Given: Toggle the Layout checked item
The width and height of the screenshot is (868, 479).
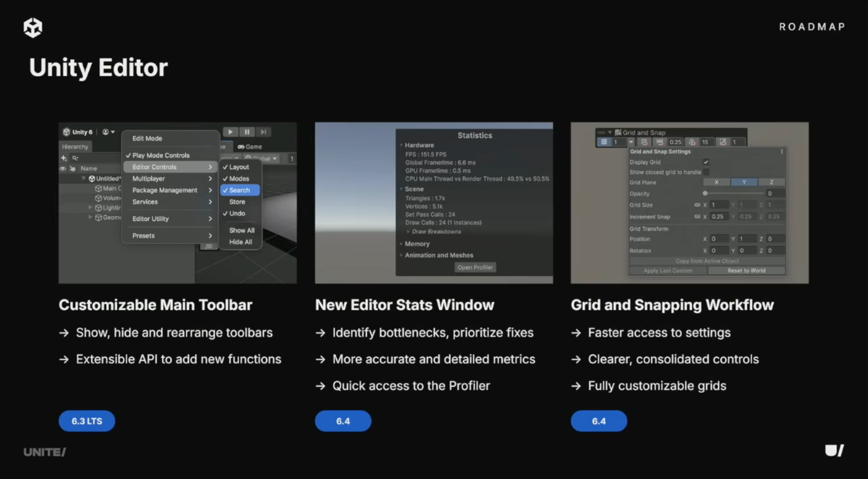Looking at the screenshot, I should pos(240,167).
